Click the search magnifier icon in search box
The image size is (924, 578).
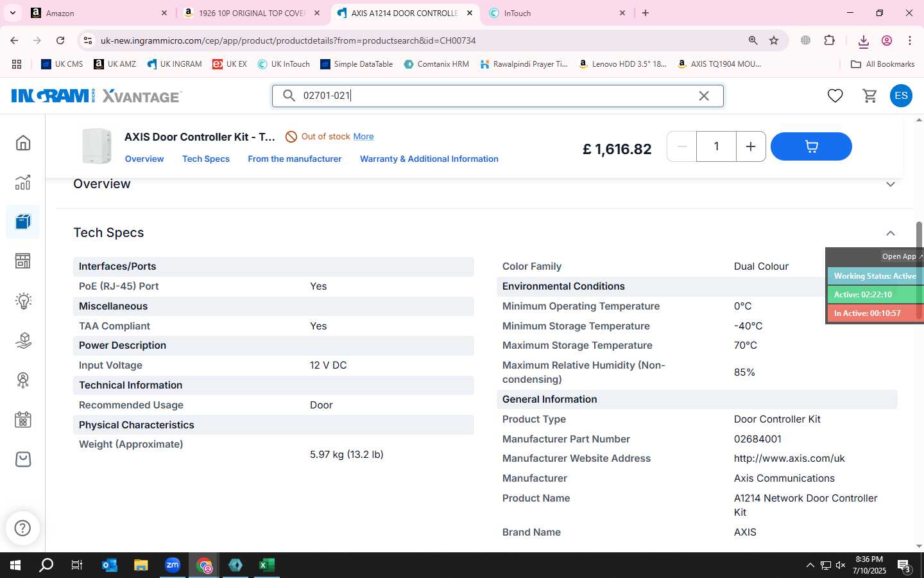pyautogui.click(x=289, y=96)
